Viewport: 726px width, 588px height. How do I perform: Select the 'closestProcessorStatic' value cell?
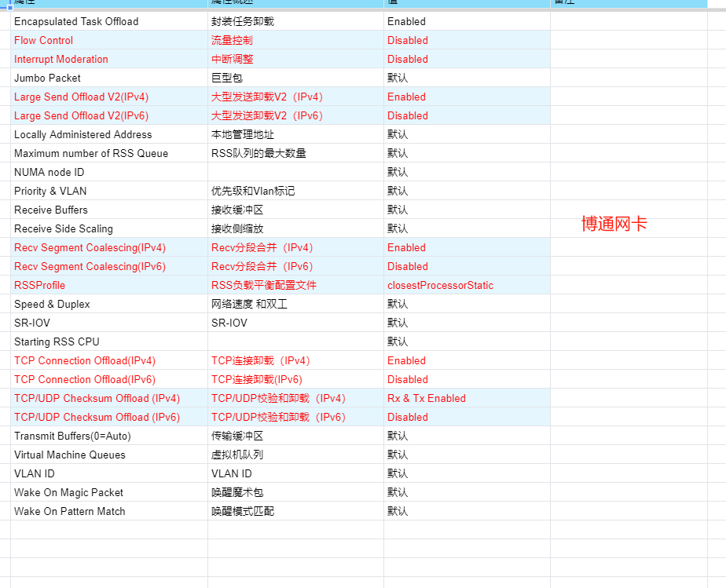coord(467,285)
